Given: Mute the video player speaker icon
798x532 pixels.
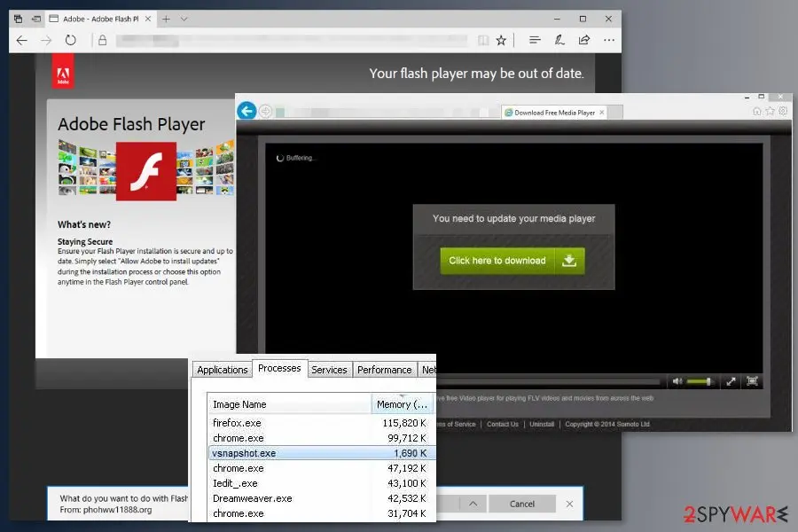Looking at the screenshot, I should [x=677, y=381].
